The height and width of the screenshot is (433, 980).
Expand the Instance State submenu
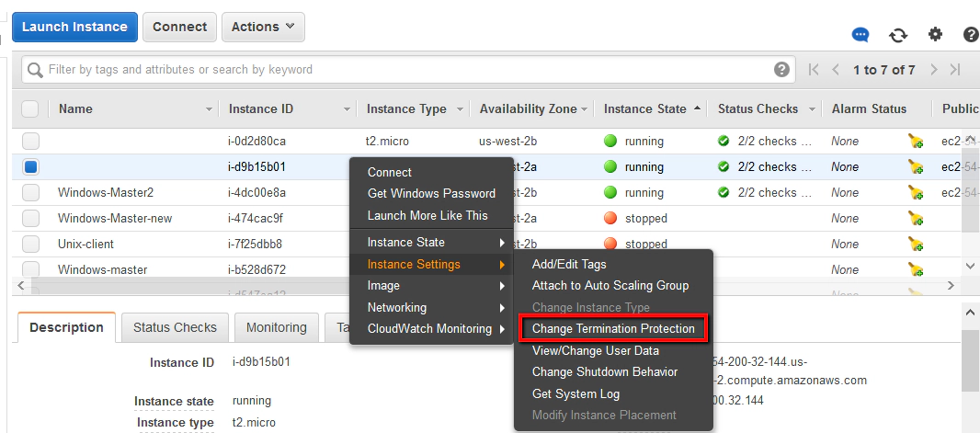pyautogui.click(x=431, y=243)
